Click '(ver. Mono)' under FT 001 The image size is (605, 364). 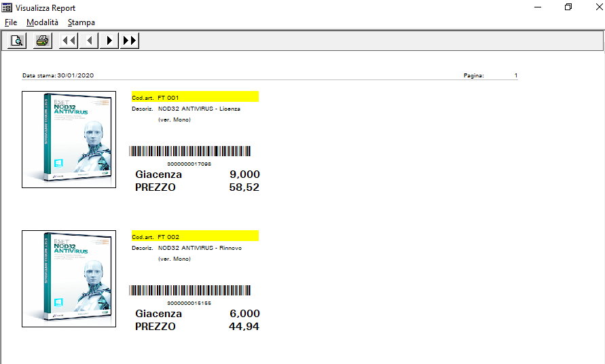point(175,120)
